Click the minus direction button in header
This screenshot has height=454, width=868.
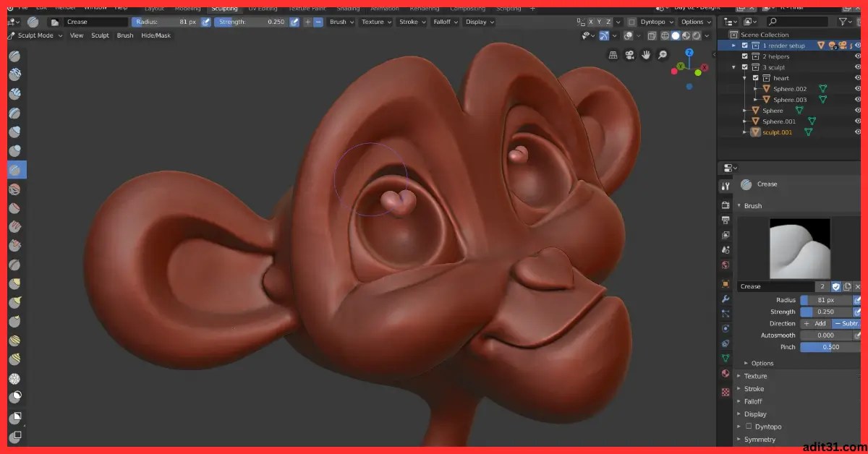(318, 22)
